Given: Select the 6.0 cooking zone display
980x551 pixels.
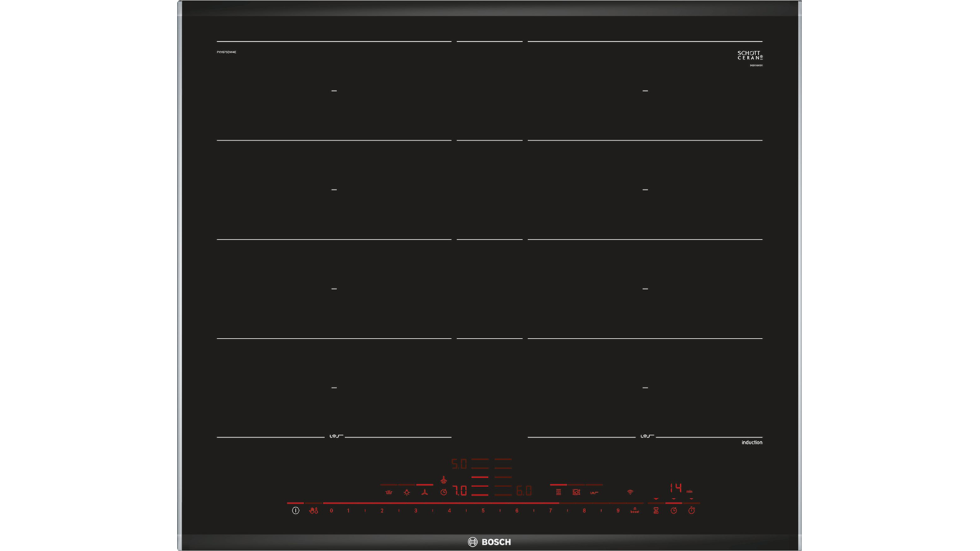Looking at the screenshot, I should (x=524, y=491).
